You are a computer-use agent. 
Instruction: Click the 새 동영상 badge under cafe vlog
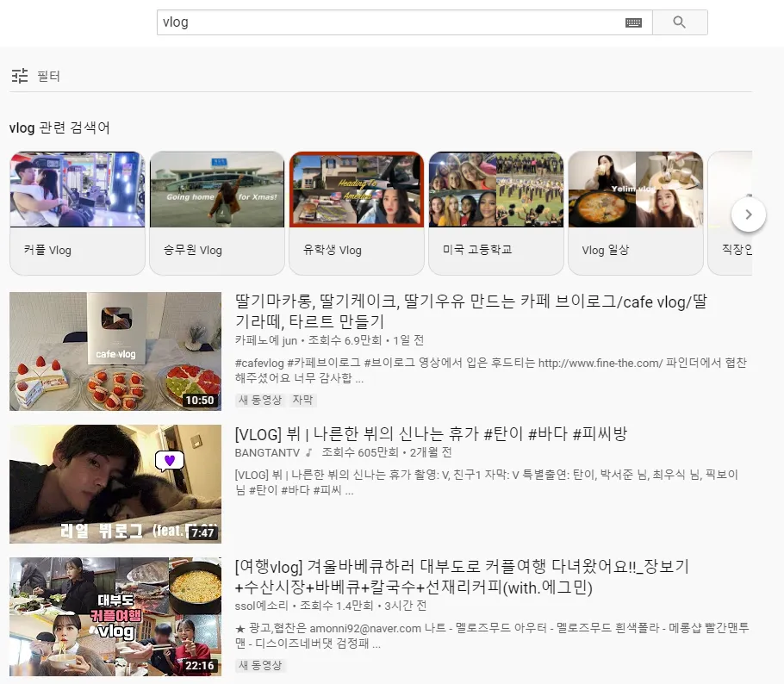[260, 400]
